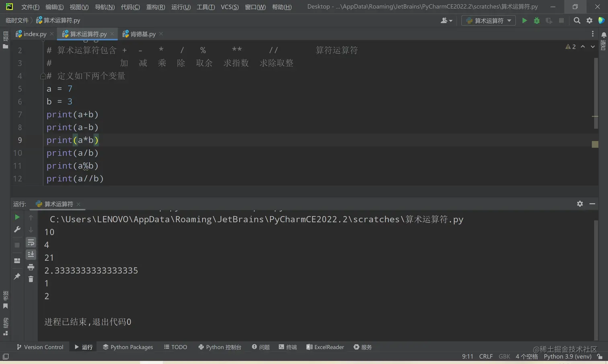
Task: Toggle the pin tab icon in the Run panel
Action: pos(17,276)
